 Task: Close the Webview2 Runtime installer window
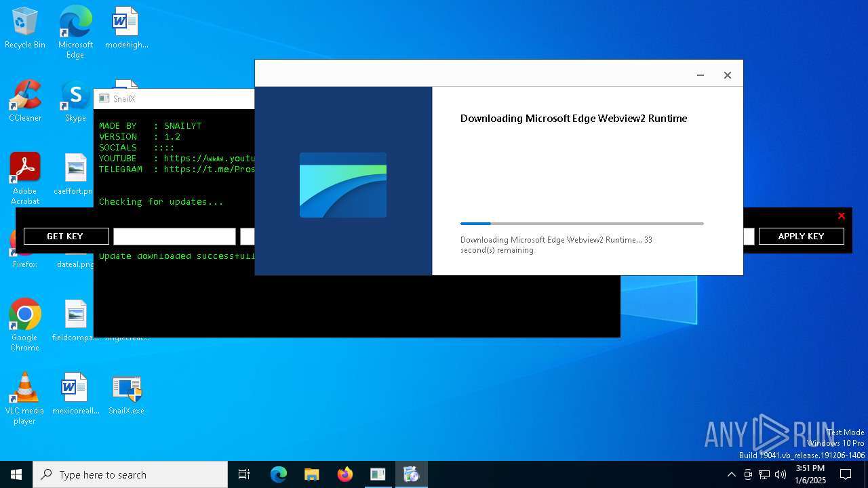click(728, 75)
